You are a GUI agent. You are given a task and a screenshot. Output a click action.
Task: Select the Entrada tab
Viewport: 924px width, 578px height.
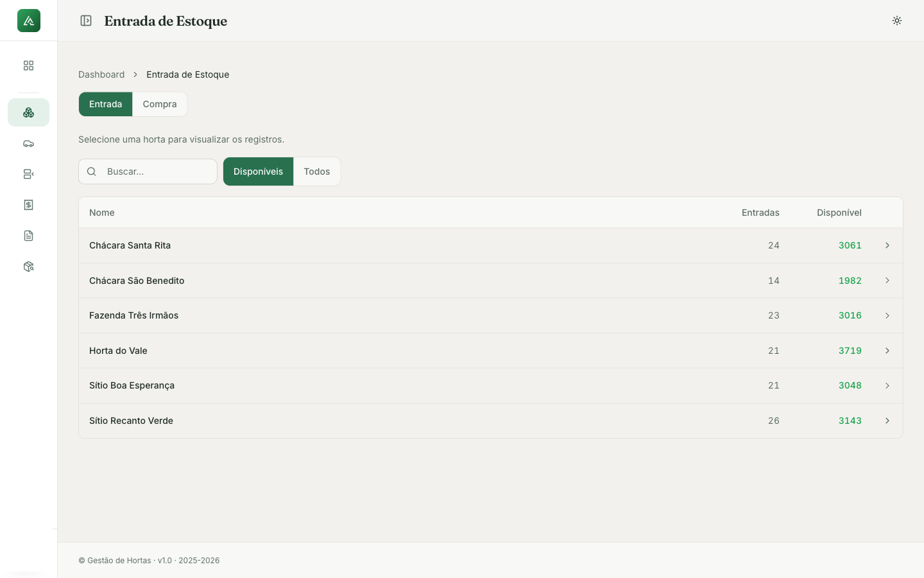click(x=105, y=104)
